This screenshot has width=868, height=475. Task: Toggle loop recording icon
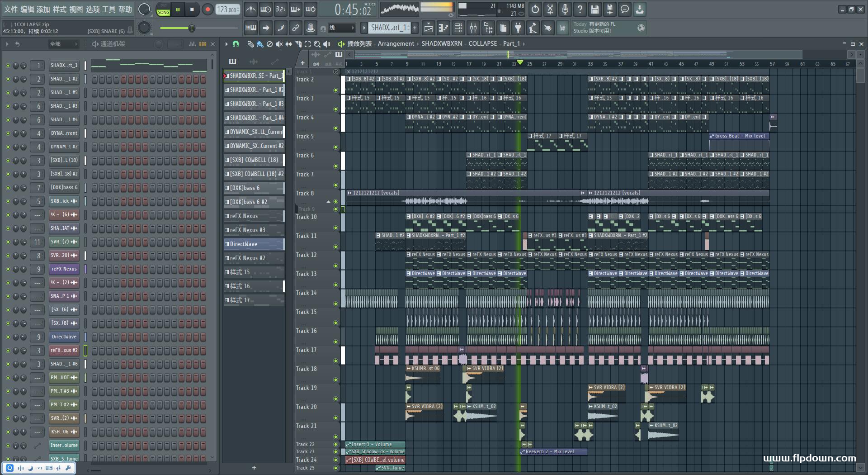coord(311,9)
